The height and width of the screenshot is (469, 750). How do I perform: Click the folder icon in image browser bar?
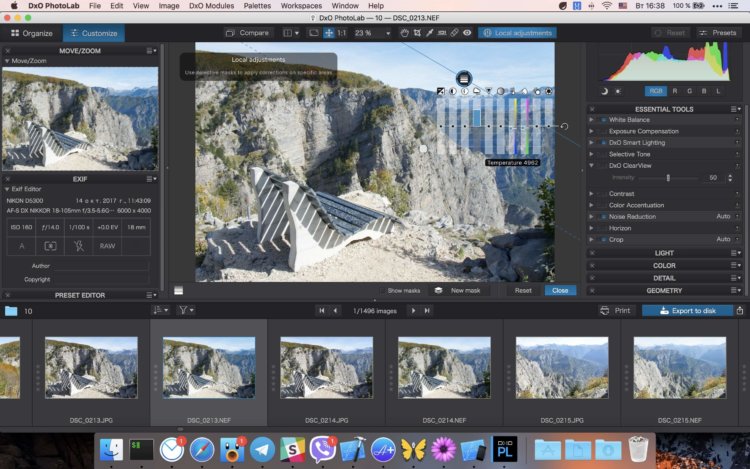point(11,311)
